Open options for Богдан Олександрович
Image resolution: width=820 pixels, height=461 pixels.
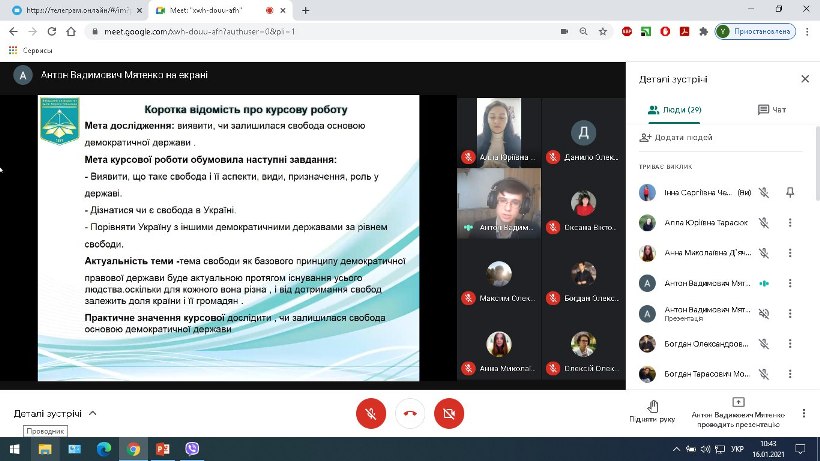790,344
